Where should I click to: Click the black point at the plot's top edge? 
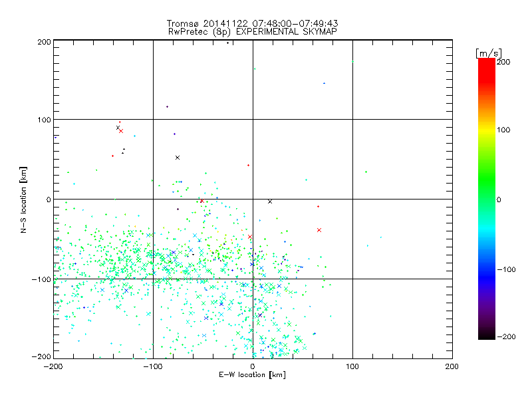point(227,43)
